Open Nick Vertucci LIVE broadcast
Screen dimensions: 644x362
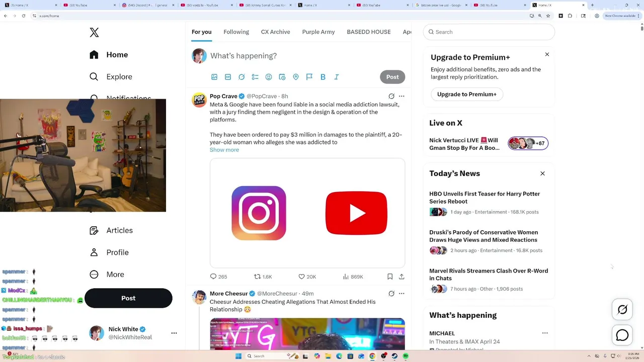click(x=464, y=144)
